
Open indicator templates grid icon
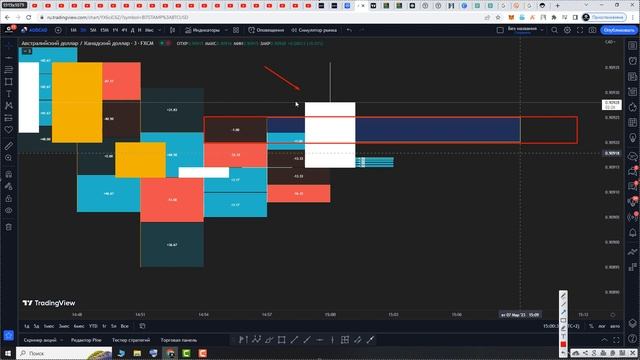(236, 30)
